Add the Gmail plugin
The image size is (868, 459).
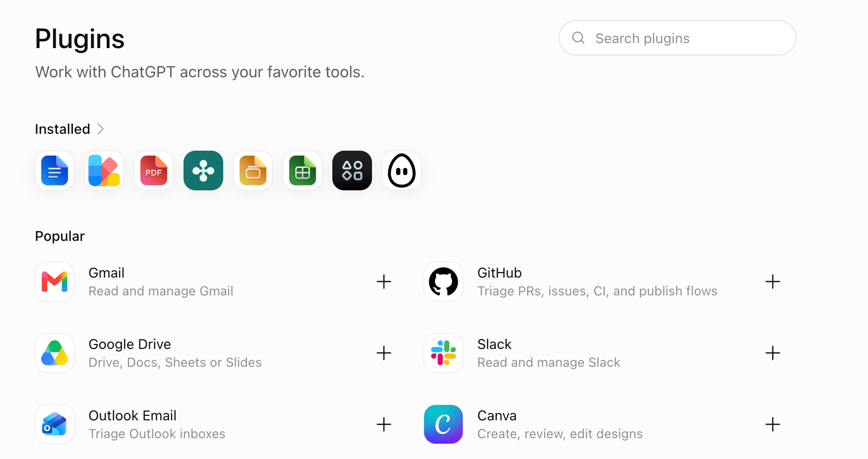pyautogui.click(x=384, y=282)
